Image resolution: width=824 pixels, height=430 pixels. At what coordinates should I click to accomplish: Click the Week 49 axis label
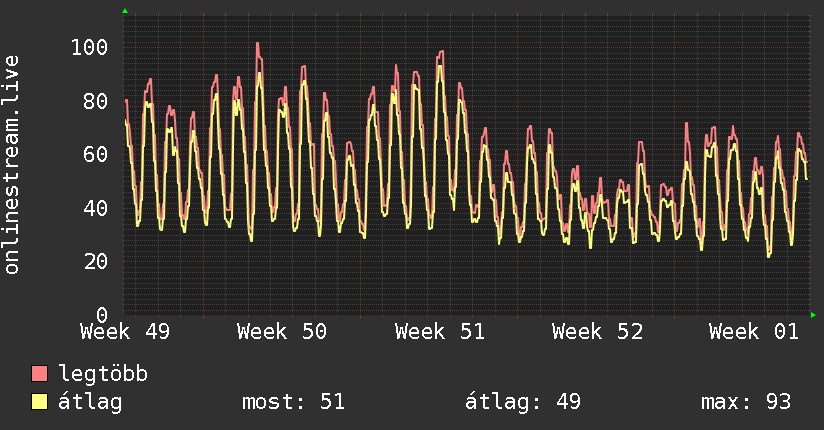point(125,332)
